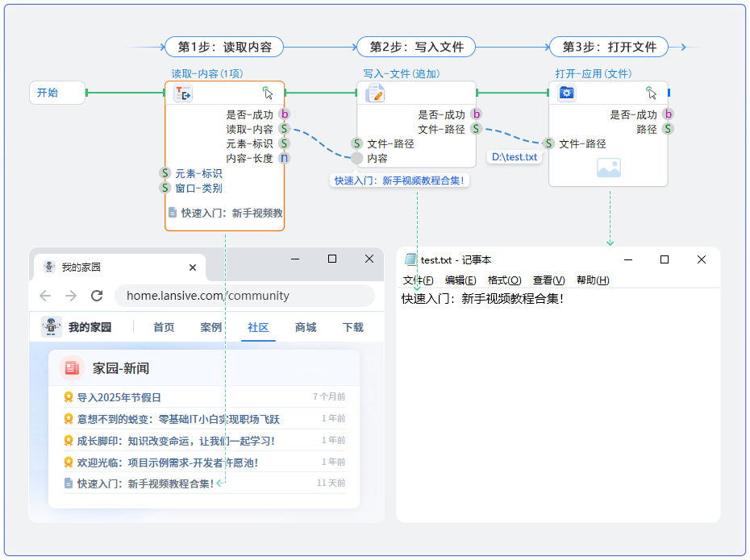Open the 导入2025年节假日 news link

[x=119, y=397]
